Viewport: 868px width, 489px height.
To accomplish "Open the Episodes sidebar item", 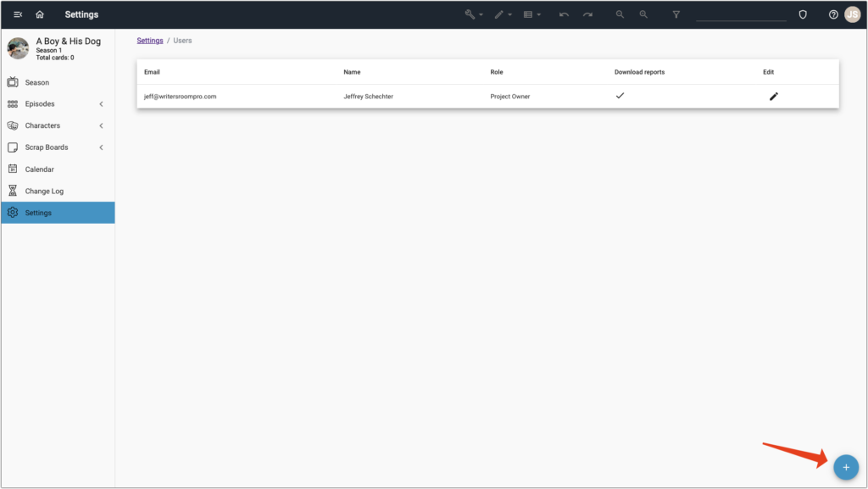I will (x=58, y=104).
